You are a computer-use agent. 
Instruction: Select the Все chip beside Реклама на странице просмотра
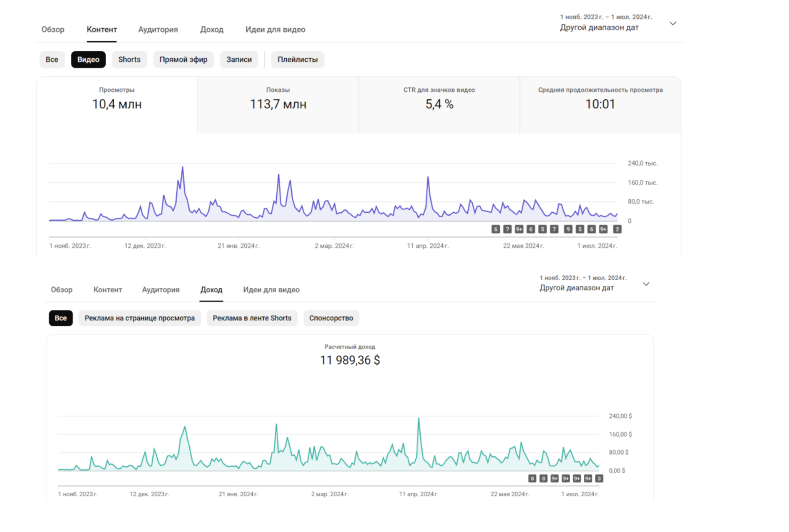point(61,318)
